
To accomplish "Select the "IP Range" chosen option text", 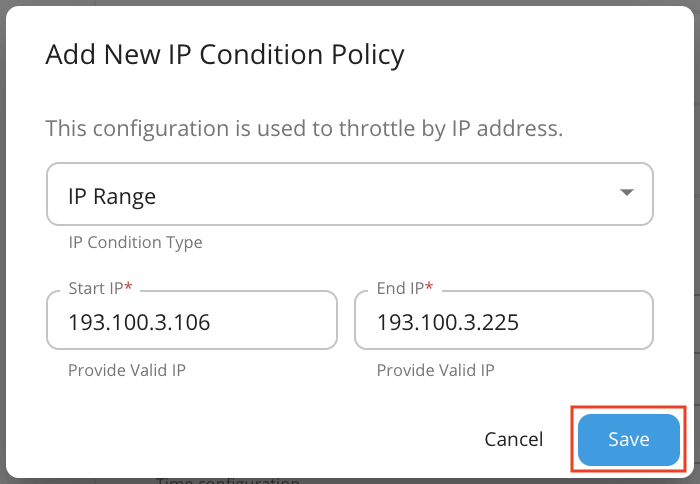I will coord(112,196).
